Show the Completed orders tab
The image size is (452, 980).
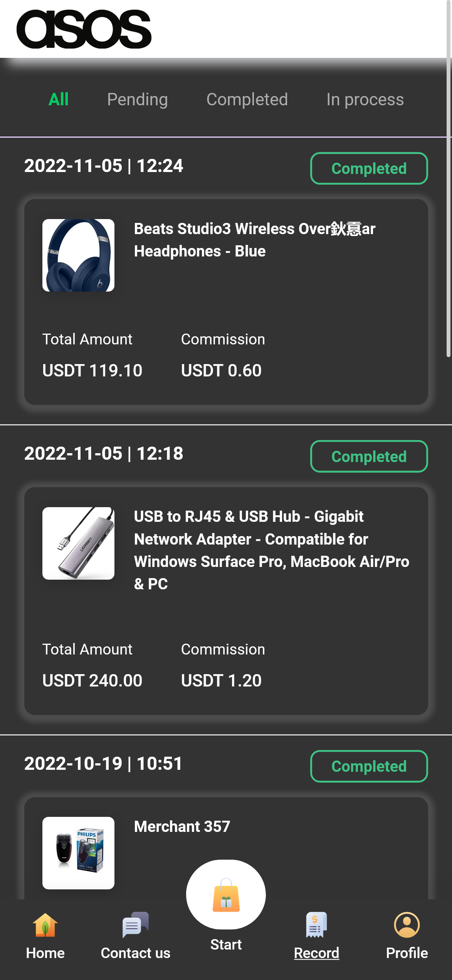pos(247,100)
